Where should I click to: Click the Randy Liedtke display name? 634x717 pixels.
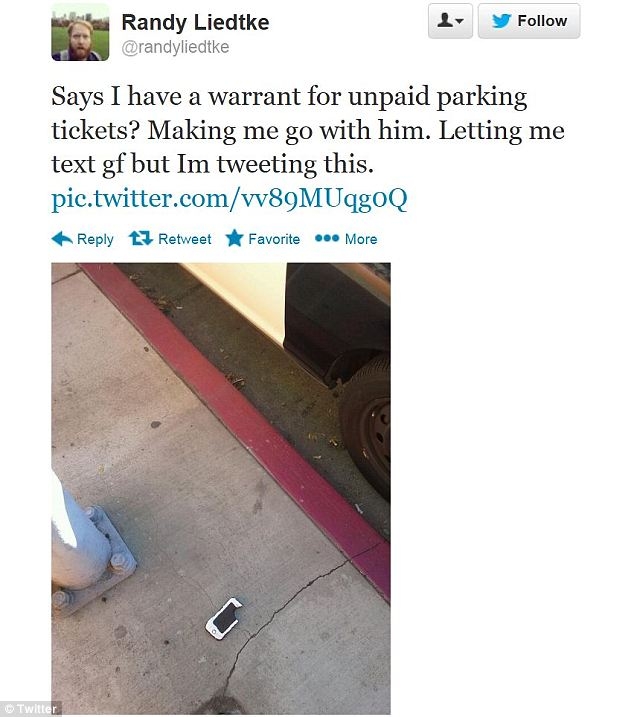(x=195, y=22)
